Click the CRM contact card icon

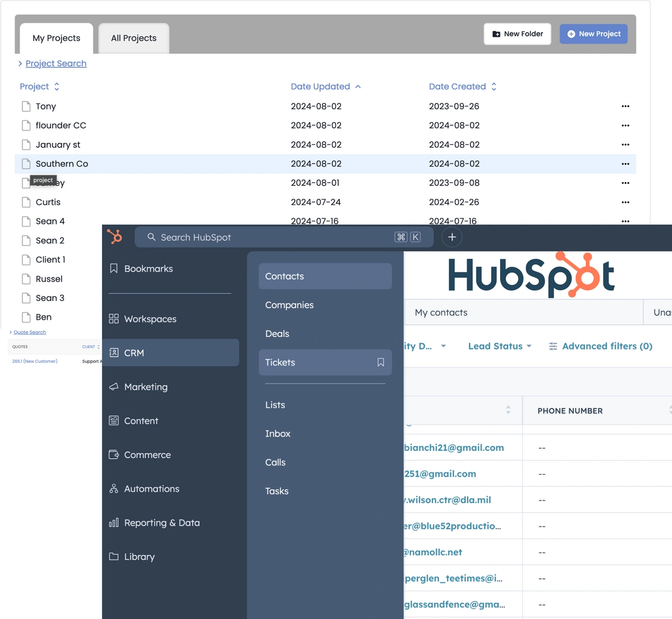114,353
